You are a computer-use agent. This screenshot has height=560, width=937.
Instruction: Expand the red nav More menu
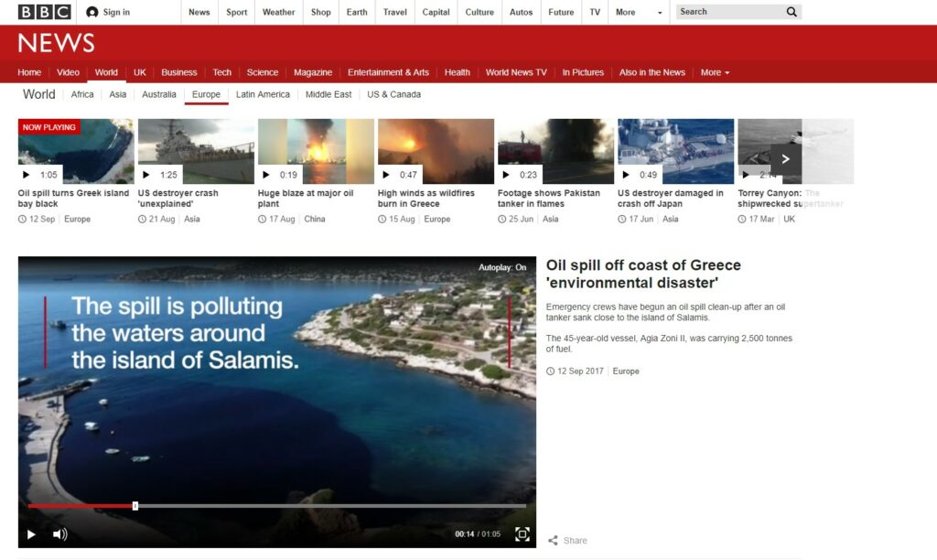[x=715, y=72]
